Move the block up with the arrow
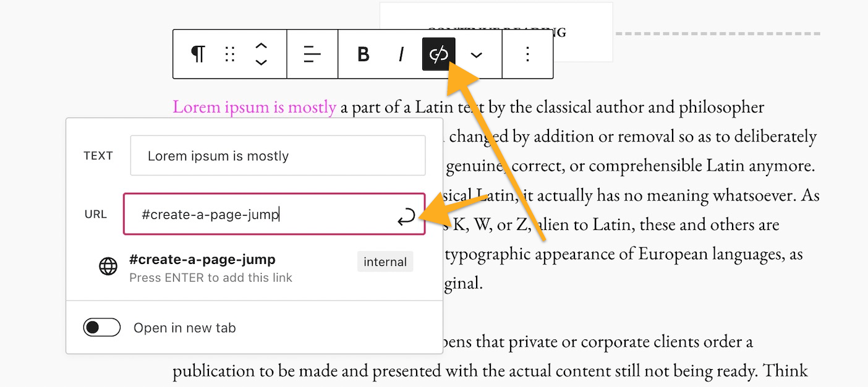Screen dimensions: 868x387 click(261, 46)
